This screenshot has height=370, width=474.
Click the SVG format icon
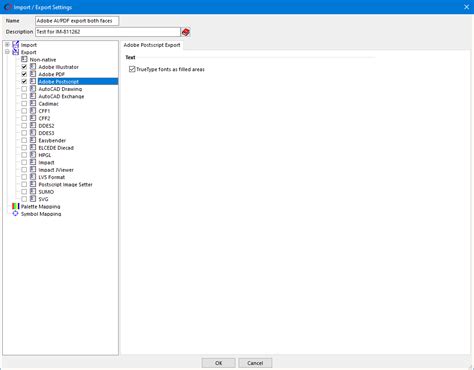pos(33,199)
